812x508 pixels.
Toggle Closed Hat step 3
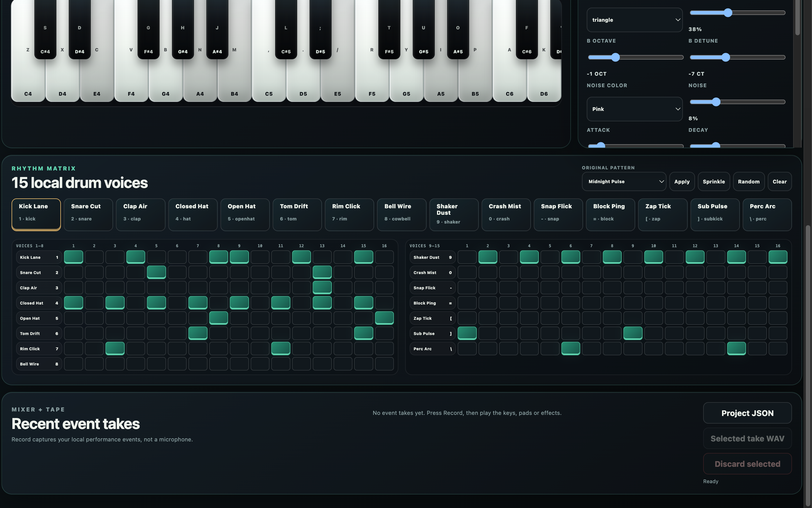pyautogui.click(x=115, y=303)
